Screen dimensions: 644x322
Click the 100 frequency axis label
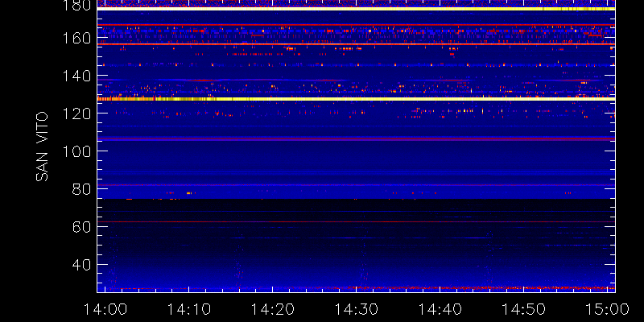[76, 151]
